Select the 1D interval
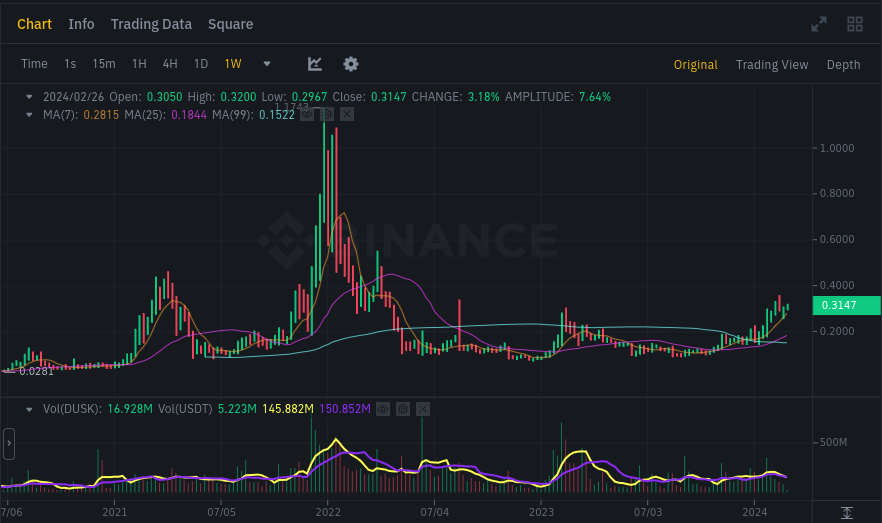Viewport: 882px width, 523px height. (201, 64)
